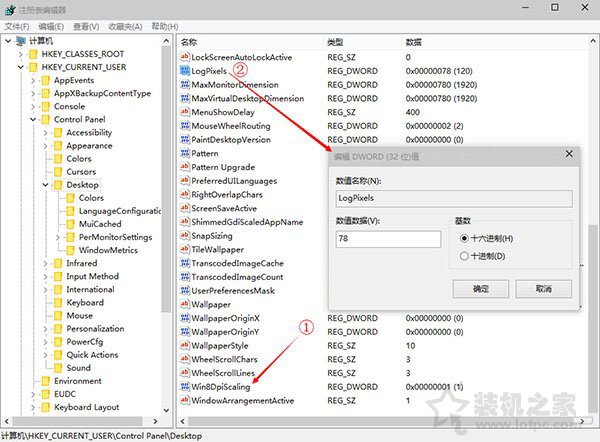Click the Wallpaper string icon
Viewport: 600px width, 442px height.
(x=185, y=304)
